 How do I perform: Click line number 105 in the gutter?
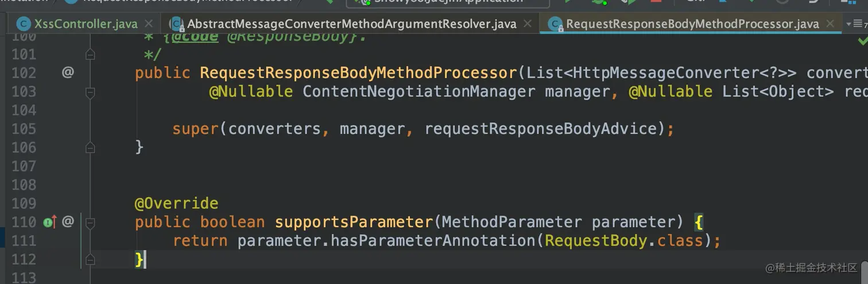pyautogui.click(x=24, y=129)
